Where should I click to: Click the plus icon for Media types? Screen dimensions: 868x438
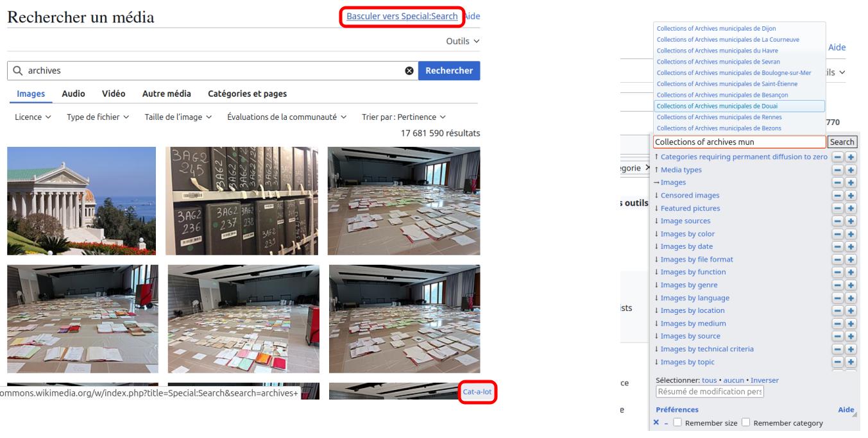[x=851, y=170]
